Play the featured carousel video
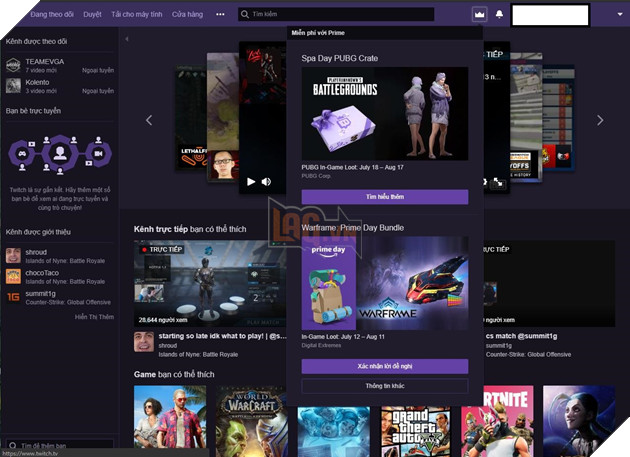Screen dimensions: 630x457 pos(251,182)
